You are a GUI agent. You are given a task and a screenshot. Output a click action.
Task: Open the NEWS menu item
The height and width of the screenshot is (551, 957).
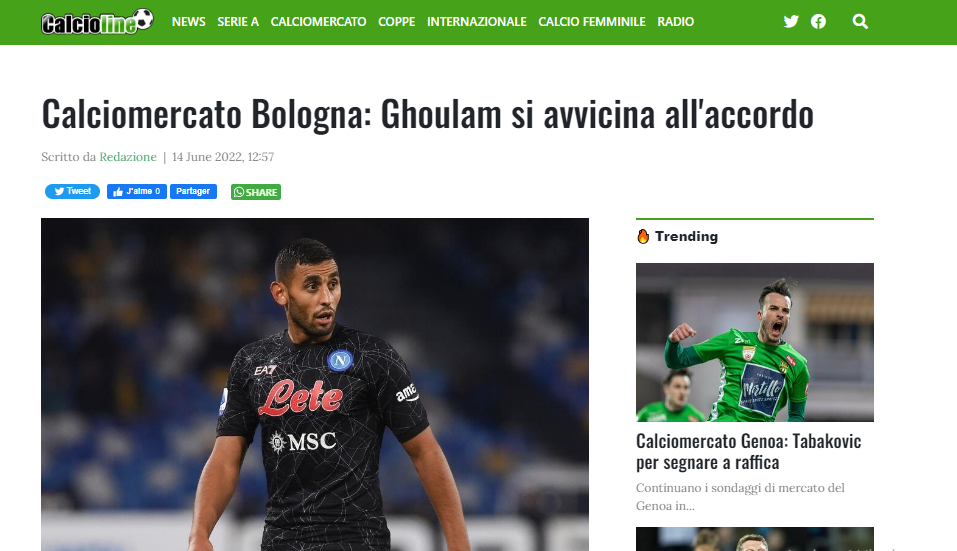coord(189,22)
